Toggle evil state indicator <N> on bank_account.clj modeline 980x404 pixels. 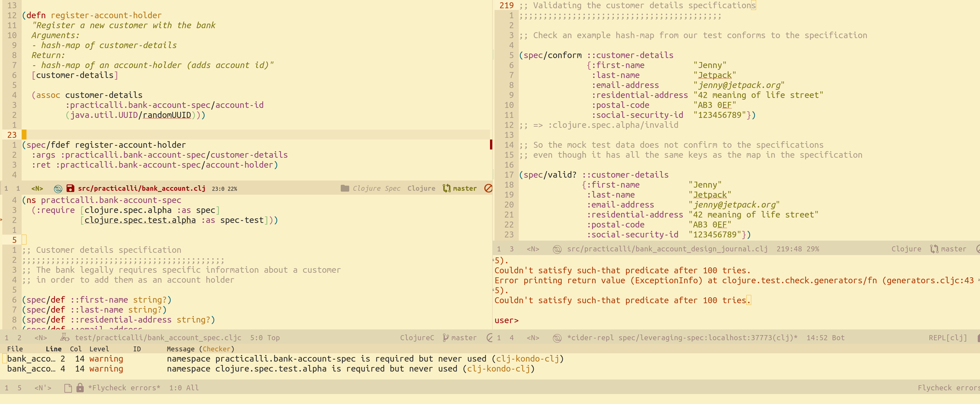37,188
